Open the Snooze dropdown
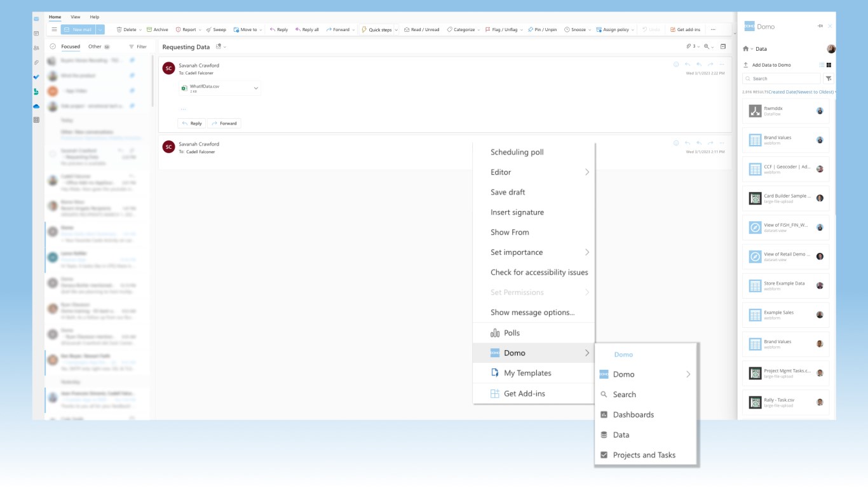This screenshot has width=868, height=488. click(x=578, y=29)
